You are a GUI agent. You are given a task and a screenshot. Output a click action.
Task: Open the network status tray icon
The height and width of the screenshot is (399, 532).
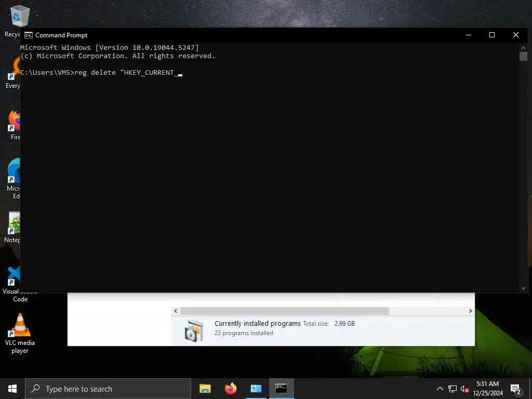coord(453,389)
